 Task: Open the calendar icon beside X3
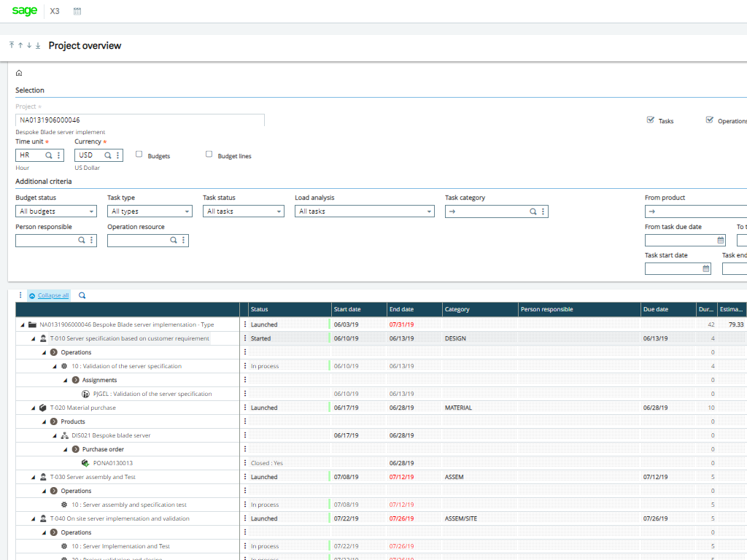pos(77,12)
